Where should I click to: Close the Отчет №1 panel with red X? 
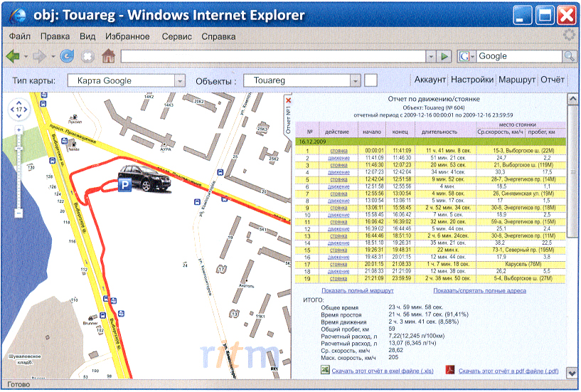(x=288, y=101)
